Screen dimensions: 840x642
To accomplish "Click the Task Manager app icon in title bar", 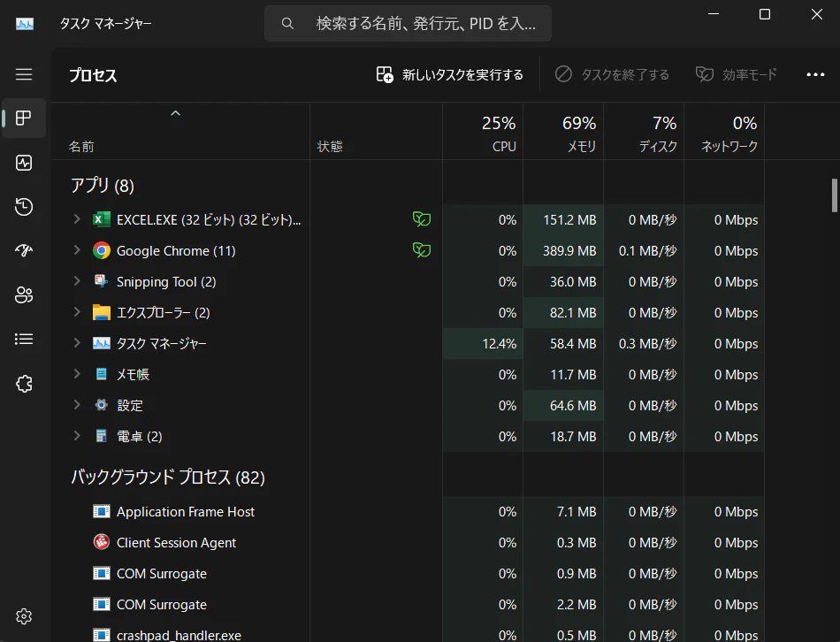I will [x=25, y=24].
